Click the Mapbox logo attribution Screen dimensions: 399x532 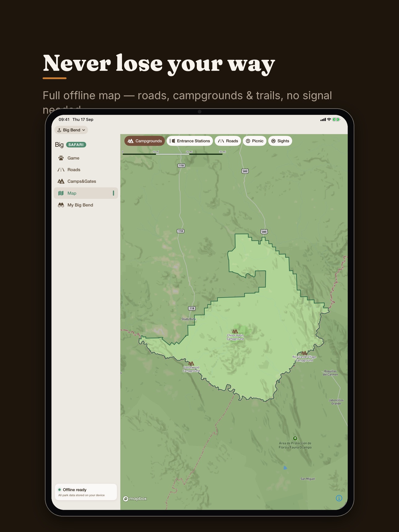click(135, 499)
